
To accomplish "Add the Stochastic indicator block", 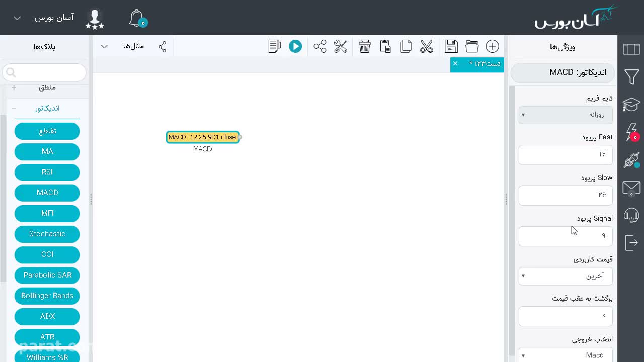I will pos(47,234).
